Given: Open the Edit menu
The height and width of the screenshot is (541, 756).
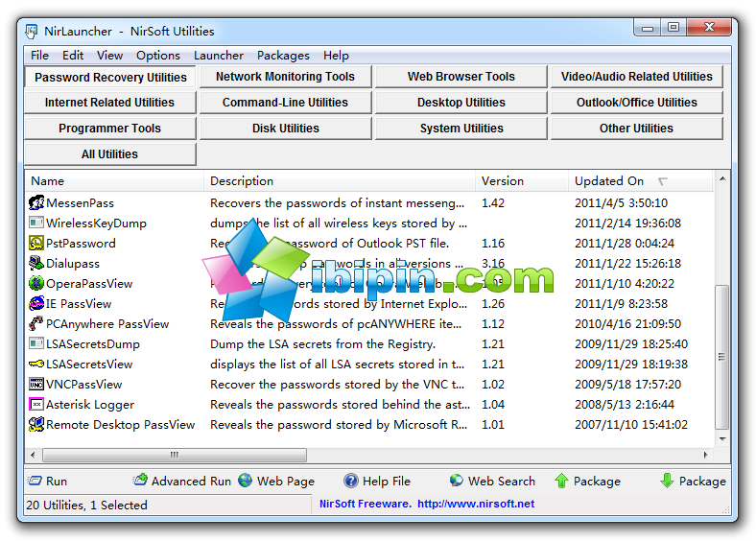Looking at the screenshot, I should (x=73, y=56).
